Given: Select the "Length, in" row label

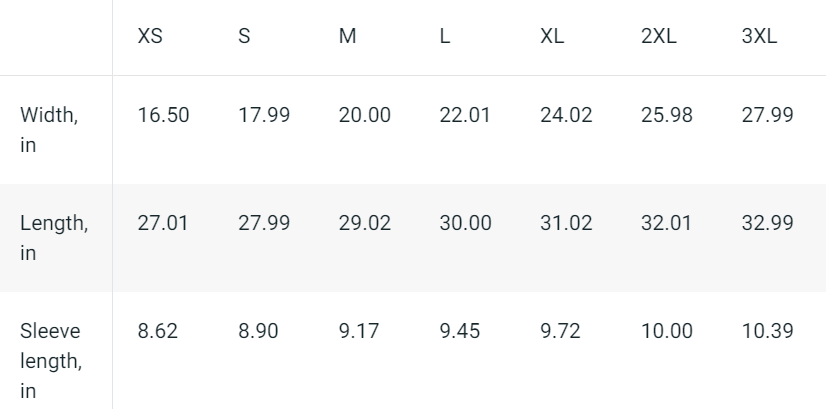Looking at the screenshot, I should [x=54, y=238].
